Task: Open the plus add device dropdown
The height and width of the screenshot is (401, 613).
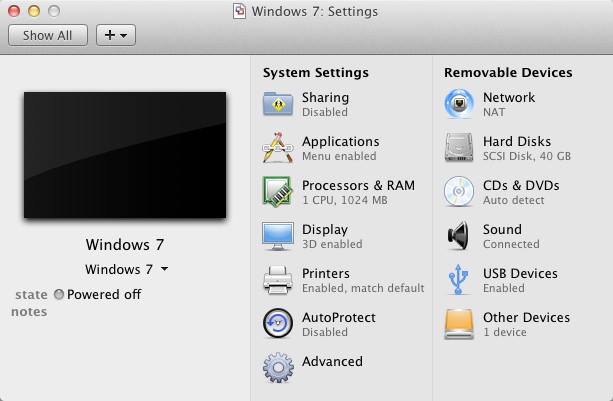Action: (116, 35)
